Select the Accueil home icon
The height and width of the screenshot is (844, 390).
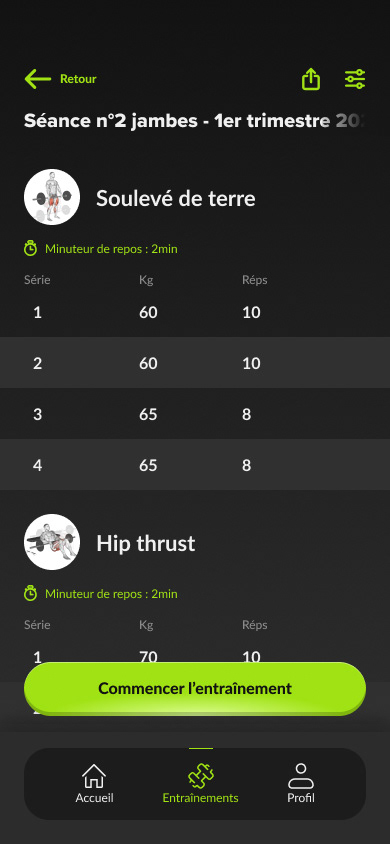click(94, 776)
